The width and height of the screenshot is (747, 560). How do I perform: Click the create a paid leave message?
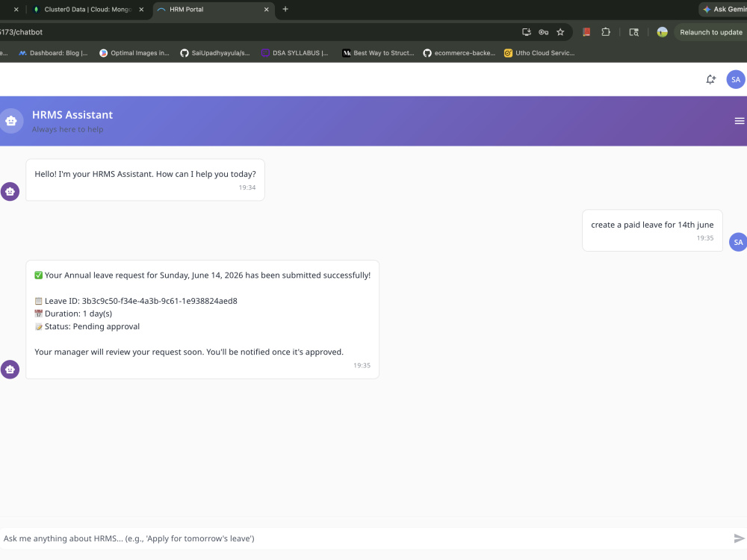click(x=652, y=225)
